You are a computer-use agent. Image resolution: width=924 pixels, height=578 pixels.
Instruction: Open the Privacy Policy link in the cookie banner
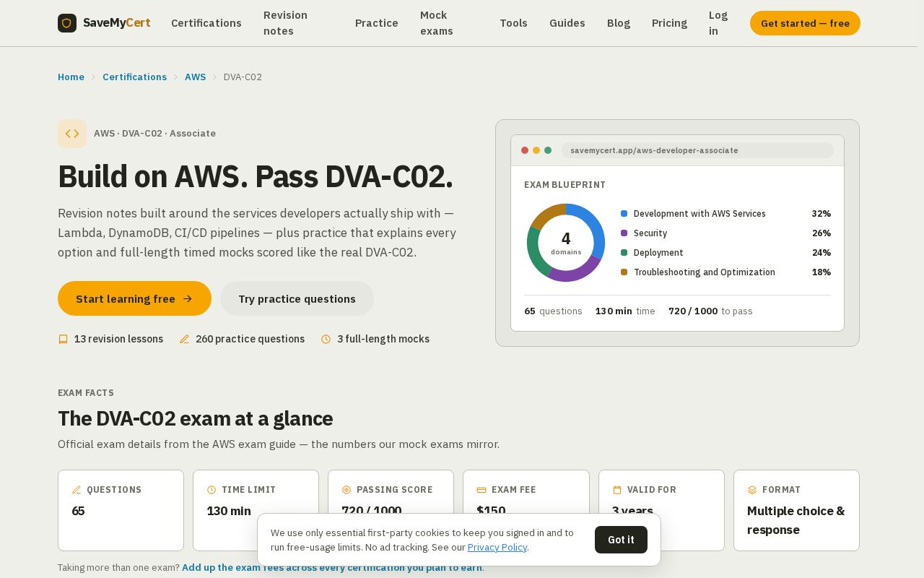(x=497, y=548)
